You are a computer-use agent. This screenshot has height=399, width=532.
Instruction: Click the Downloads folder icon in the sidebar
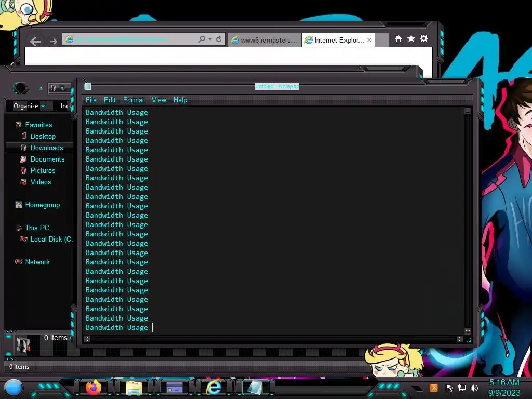24,148
